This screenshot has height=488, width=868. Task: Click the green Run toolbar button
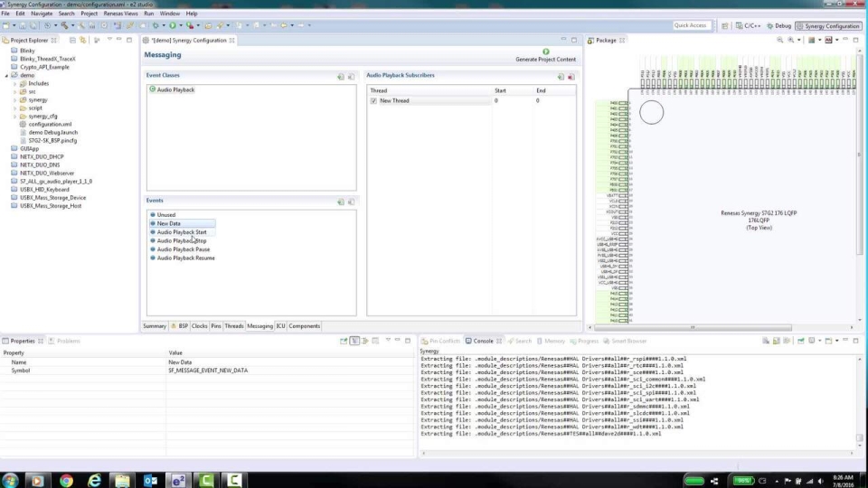point(173,25)
